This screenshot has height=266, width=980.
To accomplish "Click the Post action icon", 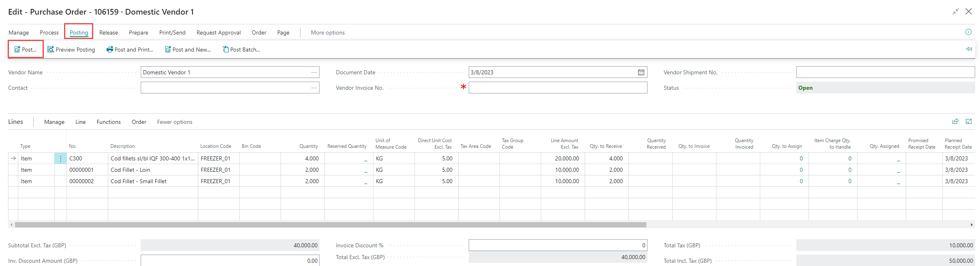I will point(17,50).
